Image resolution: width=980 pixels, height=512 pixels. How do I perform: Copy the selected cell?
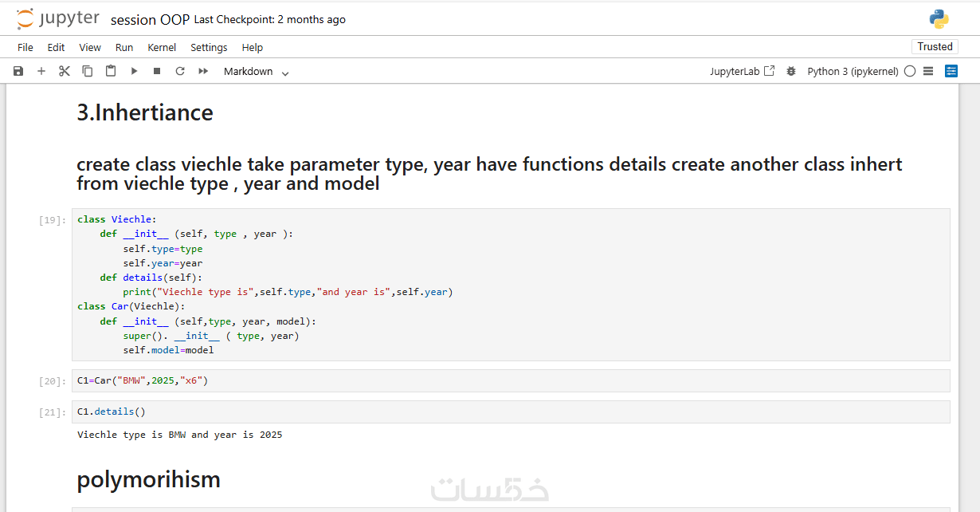point(88,71)
